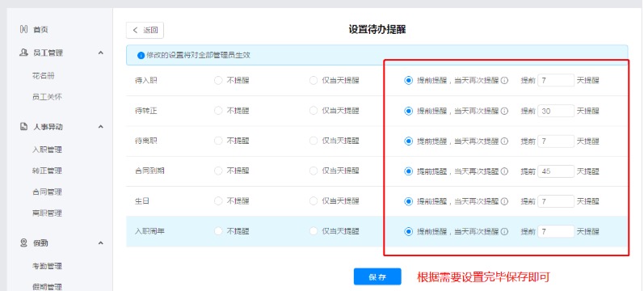Click the 合同到期 row label
Viewport: 644px width, 291px height.
(x=149, y=171)
